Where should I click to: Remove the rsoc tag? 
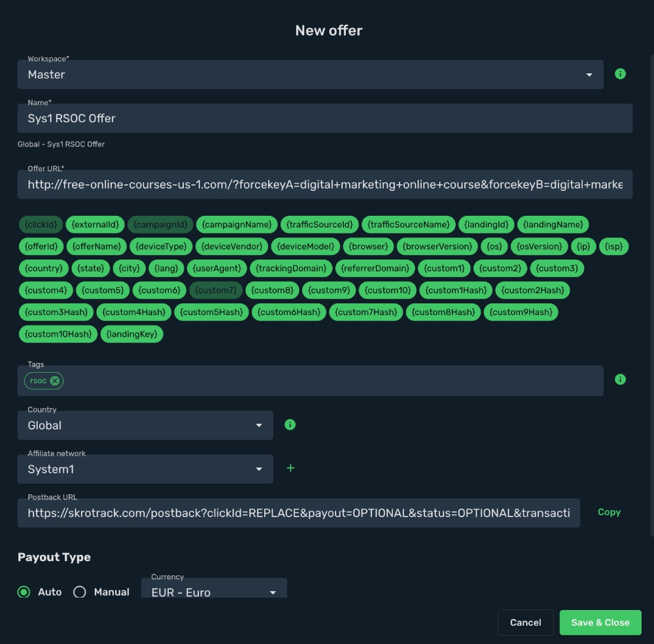[55, 381]
